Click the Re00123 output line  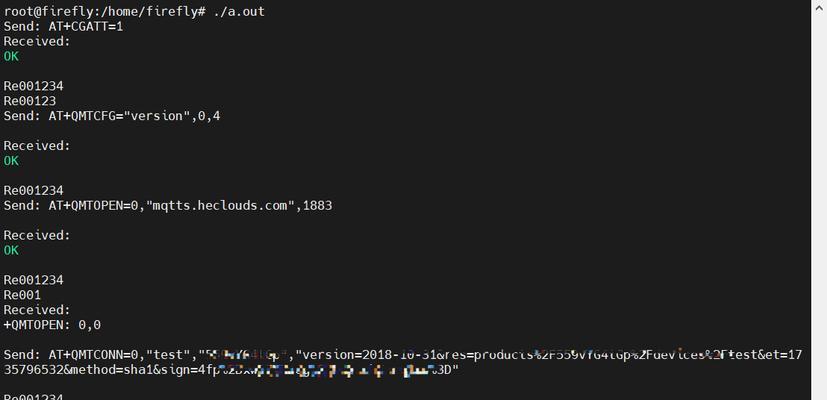tap(30, 101)
